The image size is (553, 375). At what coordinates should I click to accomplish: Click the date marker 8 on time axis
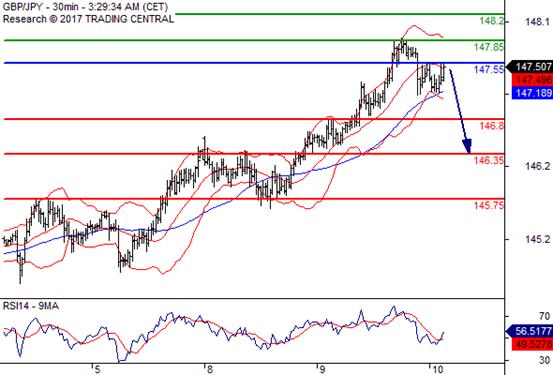[209, 370]
